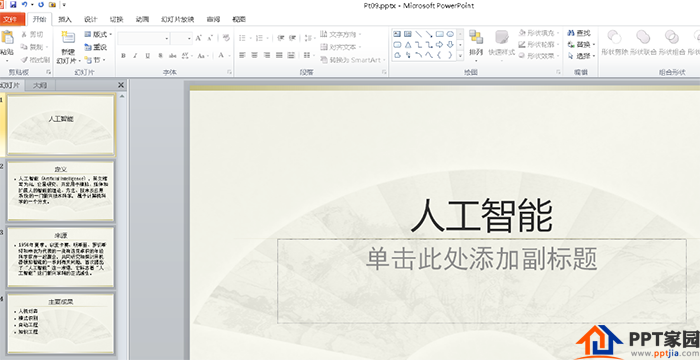700x360 pixels.
Task: Click the columns icon in paragraph group
Action: (308, 55)
